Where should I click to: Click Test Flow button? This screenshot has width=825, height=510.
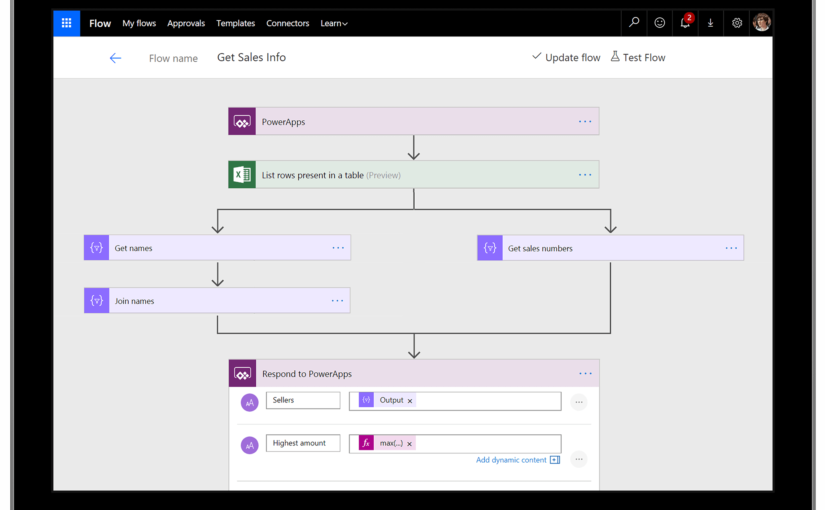pos(638,57)
